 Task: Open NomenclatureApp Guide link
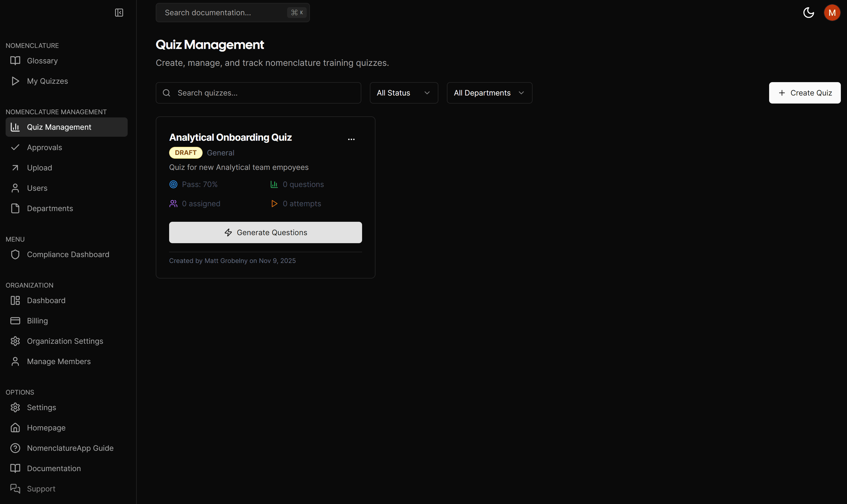tap(70, 448)
